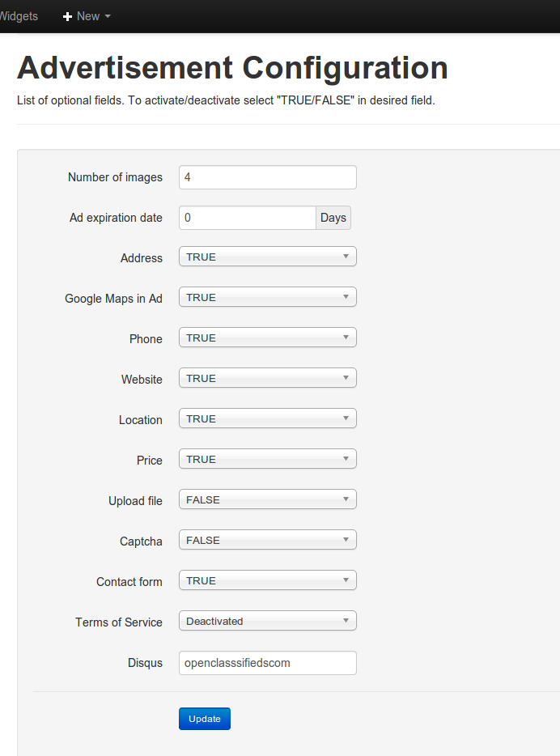The image size is (560, 756).
Task: Expand the Terms of Service dropdown
Action: (x=267, y=622)
